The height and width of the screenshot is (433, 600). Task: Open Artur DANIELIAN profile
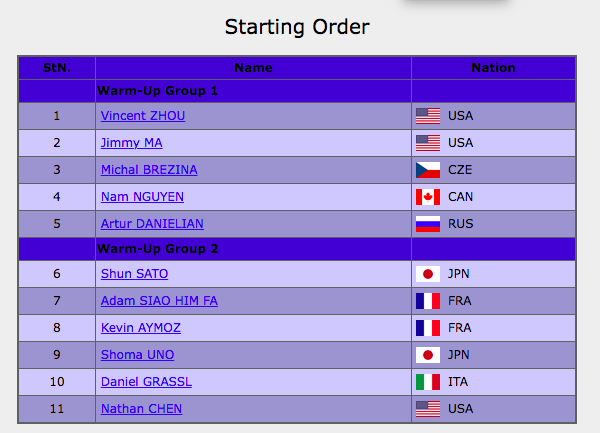[152, 223]
